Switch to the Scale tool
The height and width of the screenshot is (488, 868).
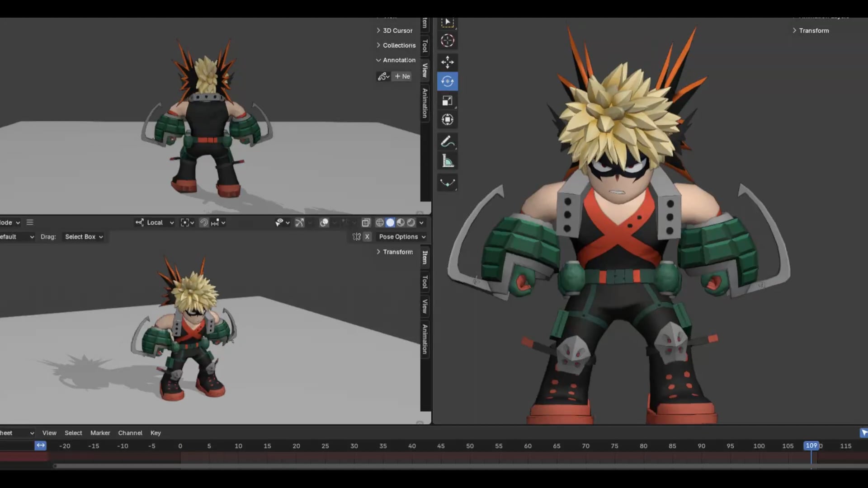click(x=447, y=100)
